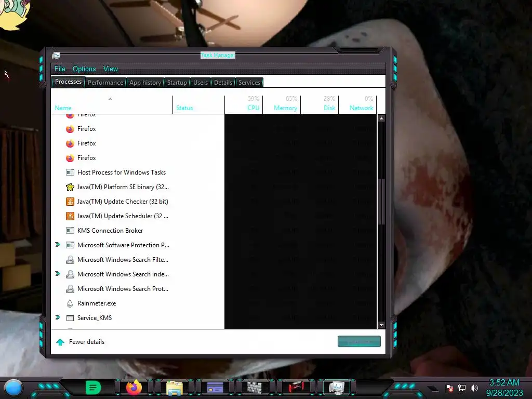
Task: Click the Task Manager taskbar icon
Action: 337,387
